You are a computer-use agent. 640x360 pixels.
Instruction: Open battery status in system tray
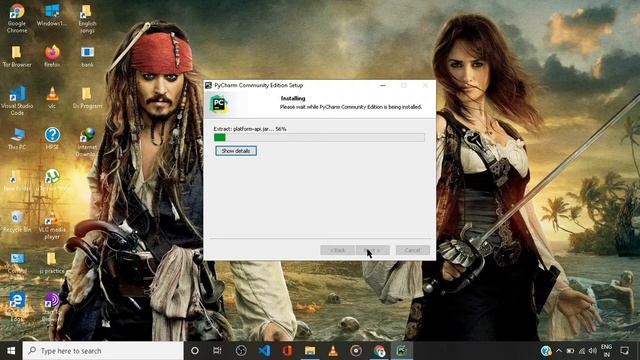pos(570,351)
